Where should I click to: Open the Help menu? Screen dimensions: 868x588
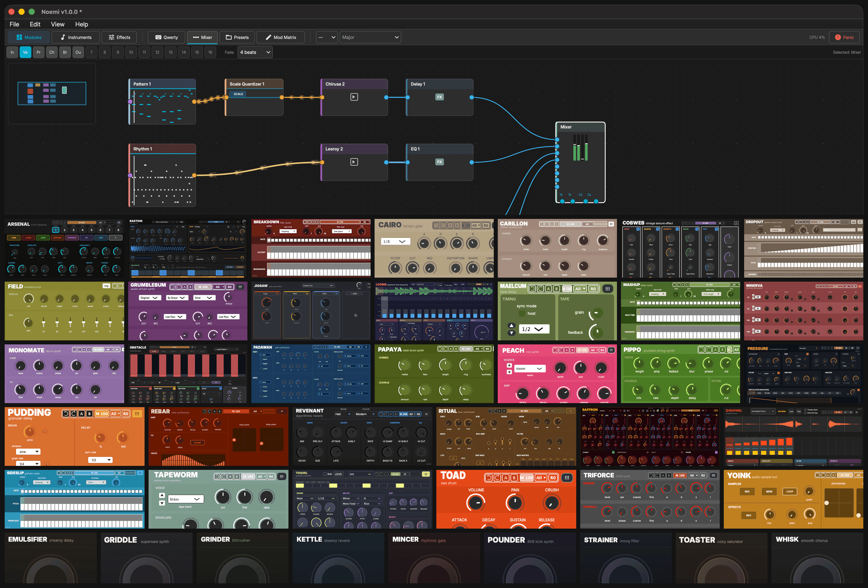point(81,24)
